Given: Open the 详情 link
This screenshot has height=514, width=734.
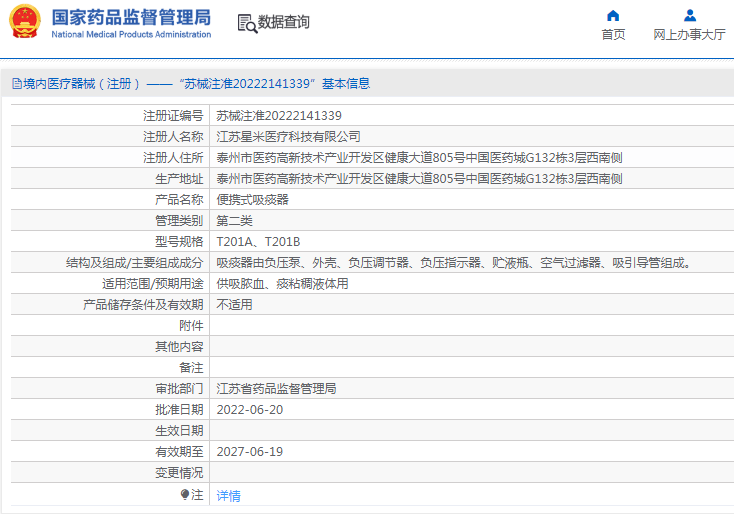Looking at the screenshot, I should [x=229, y=495].
